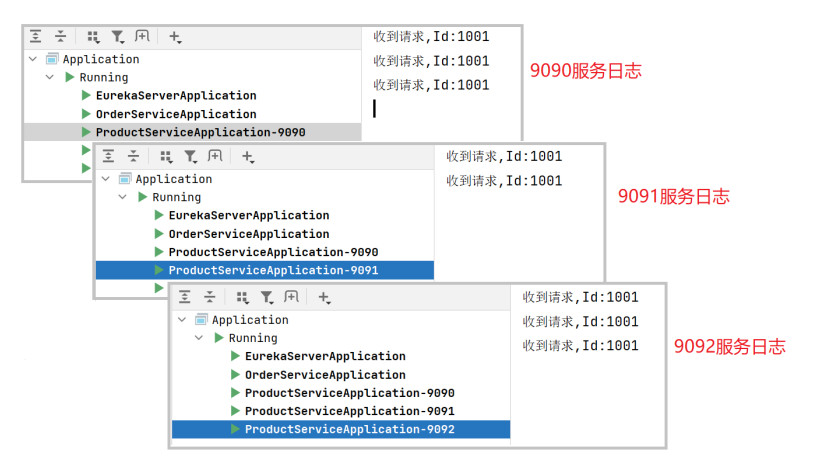824x470 pixels.
Task: Open Filter icon in 9091 panel toolbar
Action: pos(190,156)
